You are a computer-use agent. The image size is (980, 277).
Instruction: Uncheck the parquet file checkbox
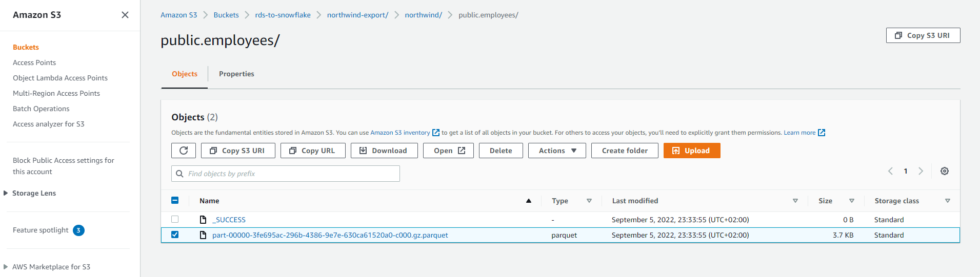tap(175, 235)
